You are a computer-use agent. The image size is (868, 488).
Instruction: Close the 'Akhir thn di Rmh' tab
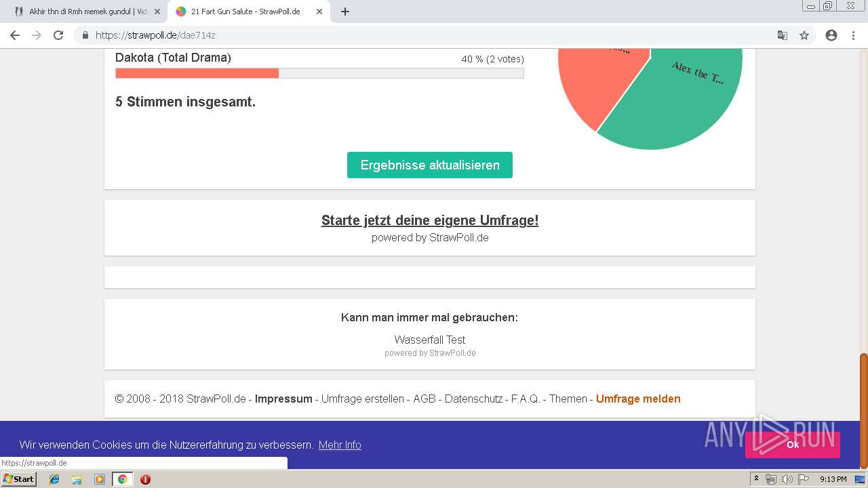click(157, 12)
